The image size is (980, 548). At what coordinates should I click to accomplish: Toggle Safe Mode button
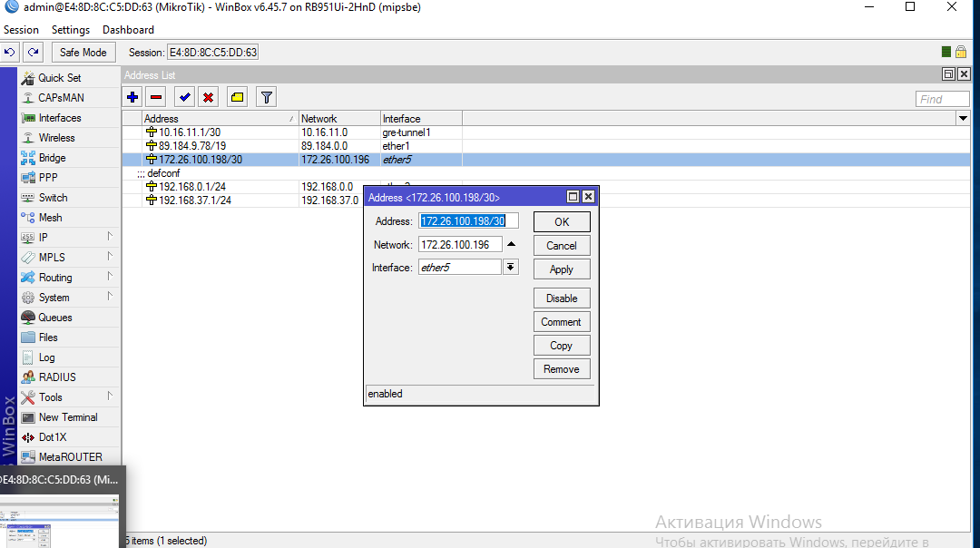click(x=83, y=53)
